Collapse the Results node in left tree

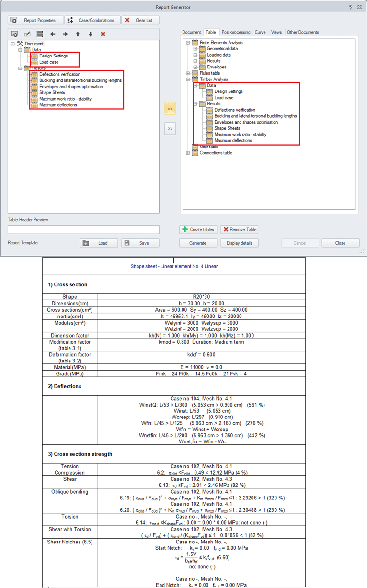(21, 68)
